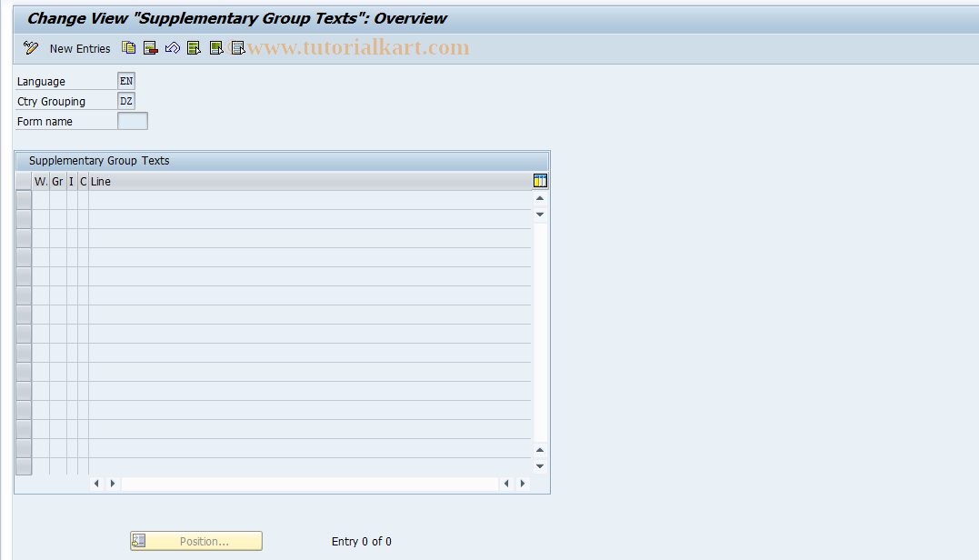Click the select-all corner cell of the table
979x560 pixels.
(x=24, y=182)
